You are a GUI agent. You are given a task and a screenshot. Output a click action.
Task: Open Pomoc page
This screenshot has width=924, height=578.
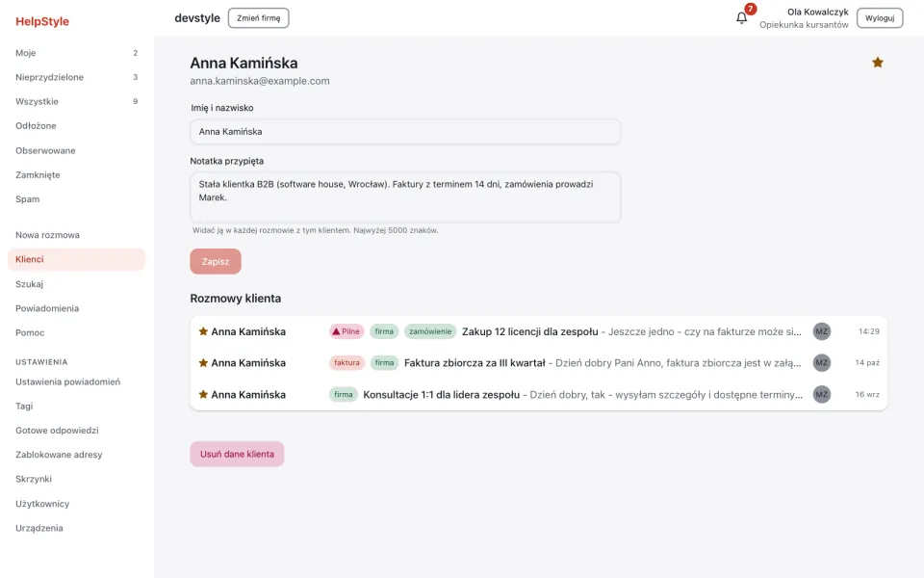pyautogui.click(x=77, y=332)
